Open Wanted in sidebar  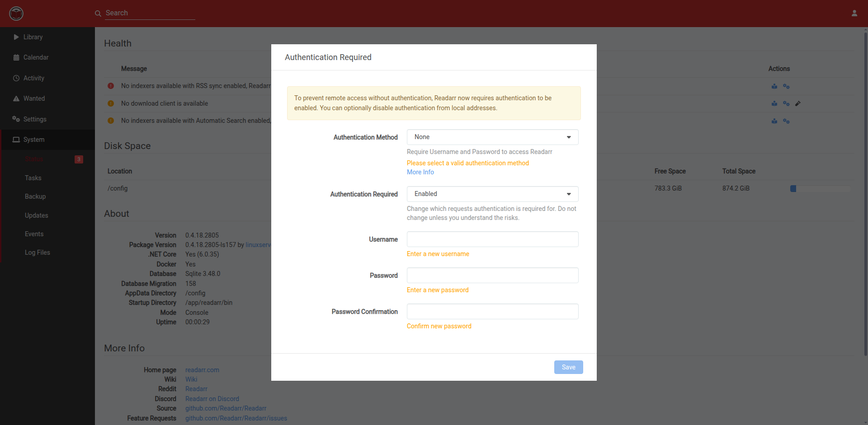point(47,98)
